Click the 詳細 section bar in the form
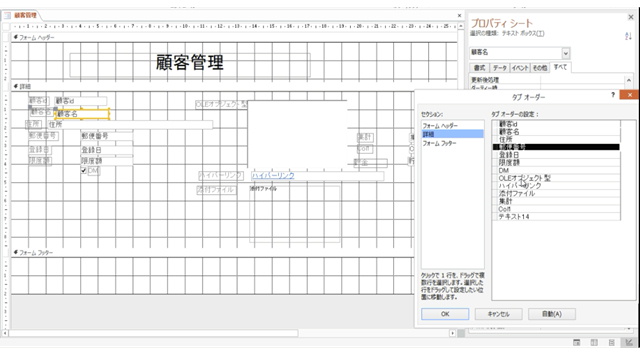640x360 pixels. pos(233,87)
